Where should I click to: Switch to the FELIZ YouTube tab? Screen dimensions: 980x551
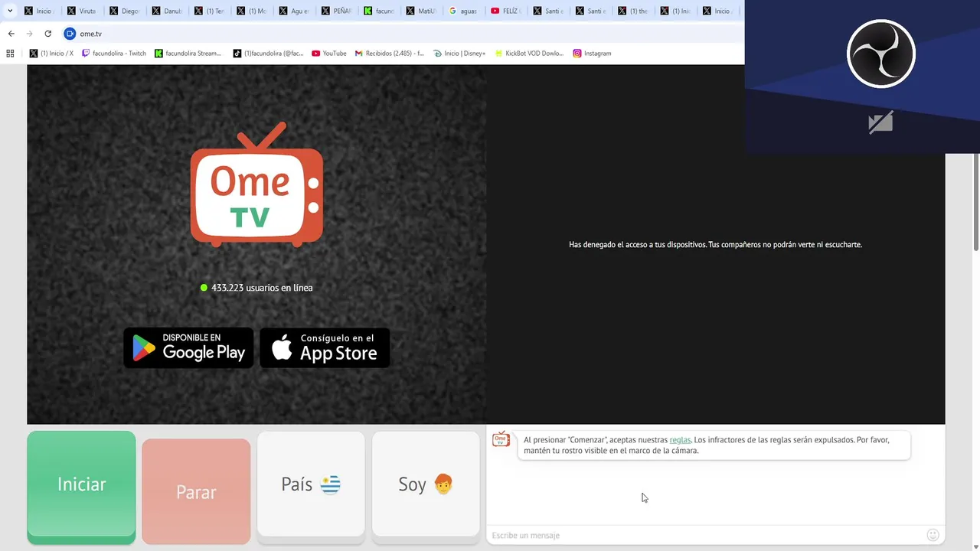coord(505,11)
